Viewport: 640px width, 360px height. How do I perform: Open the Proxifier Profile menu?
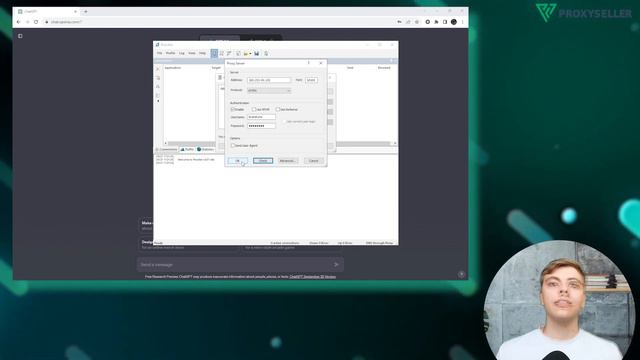[170, 53]
